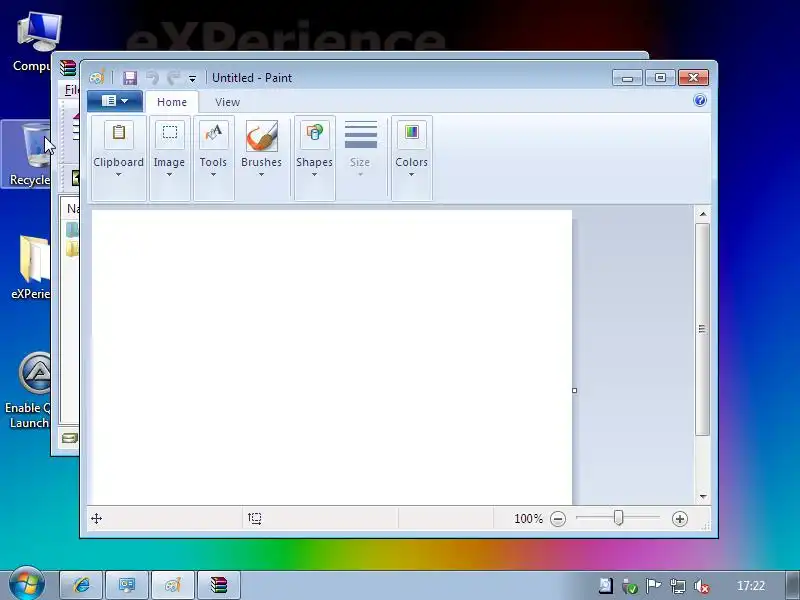The width and height of the screenshot is (800, 600).
Task: Click the Show desktop button at taskbar end
Action: (792, 585)
